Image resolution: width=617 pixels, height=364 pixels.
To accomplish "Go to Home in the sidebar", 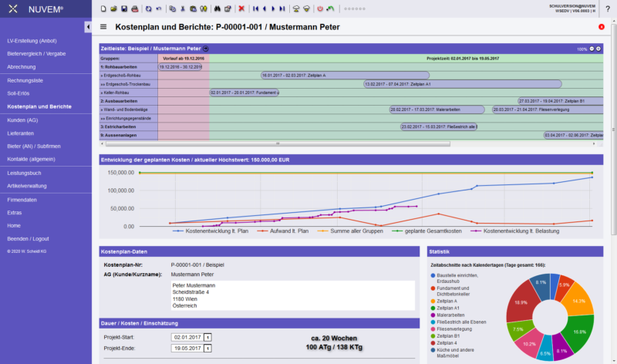I will coord(14,225).
